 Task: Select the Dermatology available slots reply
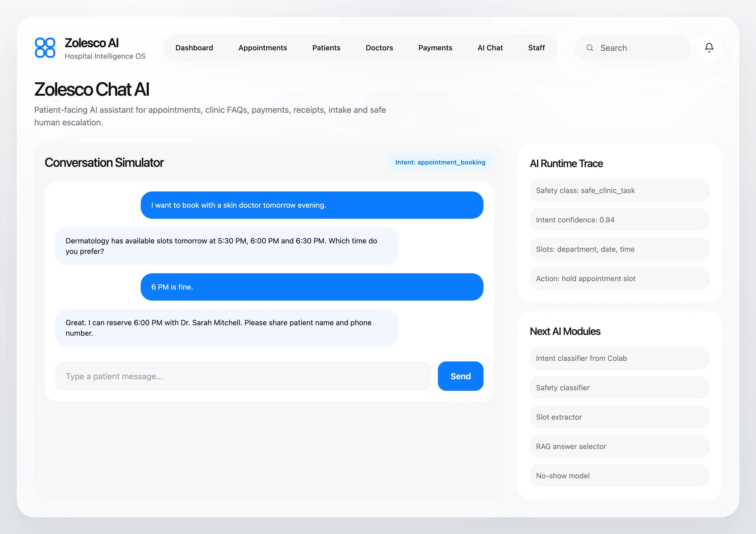pyautogui.click(x=226, y=246)
